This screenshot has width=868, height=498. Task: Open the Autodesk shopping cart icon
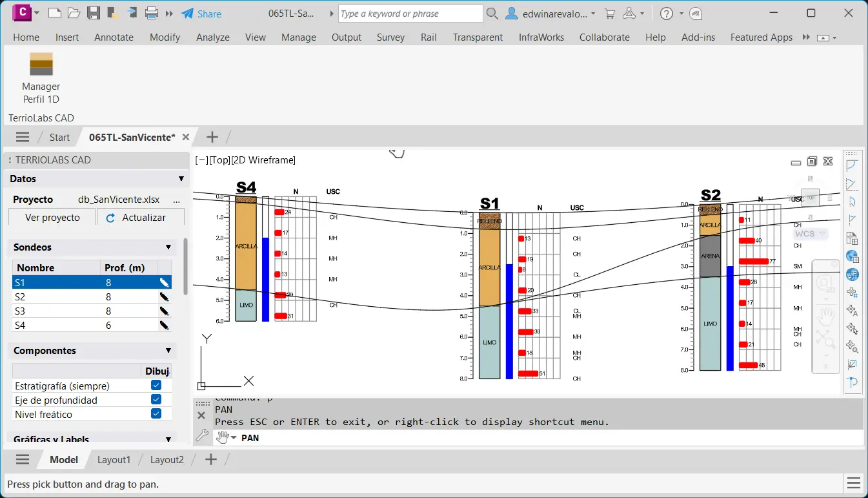point(609,14)
